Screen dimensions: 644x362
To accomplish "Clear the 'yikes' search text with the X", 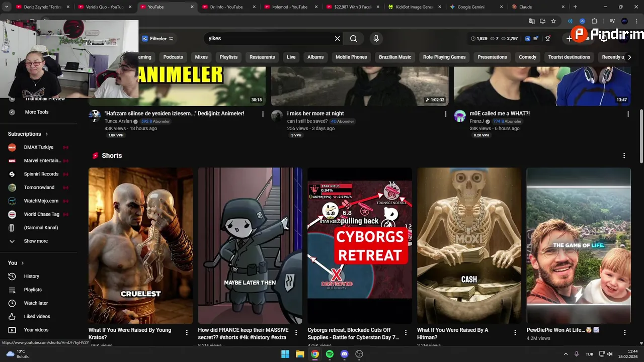I will tap(337, 39).
